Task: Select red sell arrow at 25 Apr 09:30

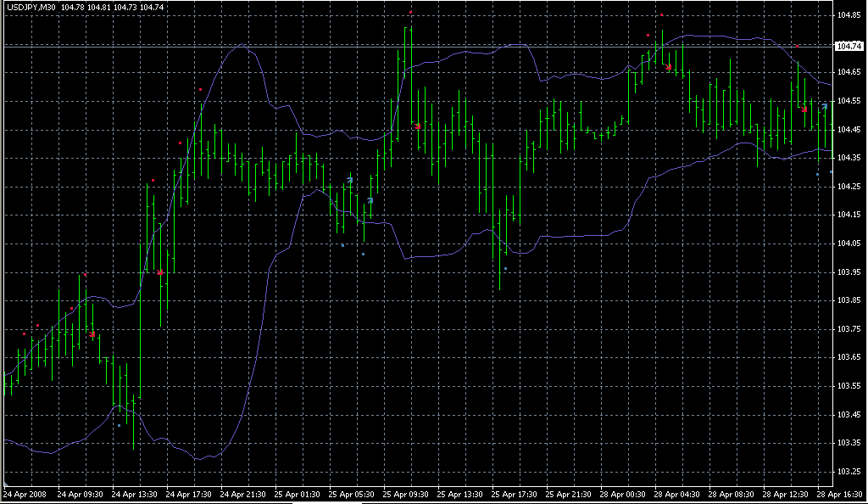Action: [418, 126]
